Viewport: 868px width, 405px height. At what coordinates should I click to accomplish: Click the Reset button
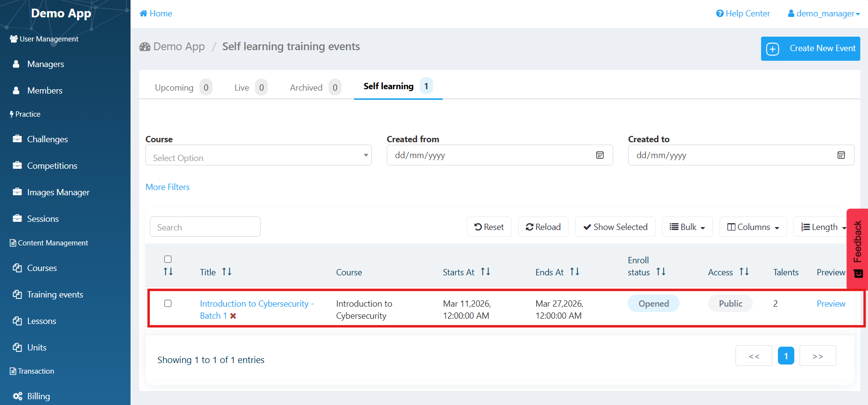pyautogui.click(x=489, y=227)
